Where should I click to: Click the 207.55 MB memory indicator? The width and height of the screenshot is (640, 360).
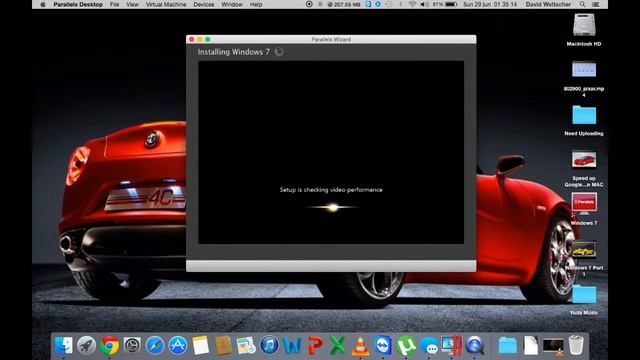pos(344,4)
